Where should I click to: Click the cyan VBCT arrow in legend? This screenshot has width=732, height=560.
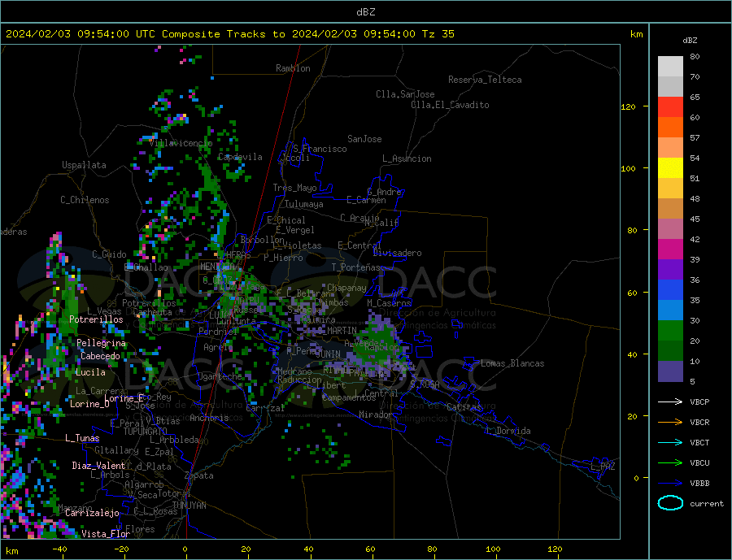pos(670,442)
